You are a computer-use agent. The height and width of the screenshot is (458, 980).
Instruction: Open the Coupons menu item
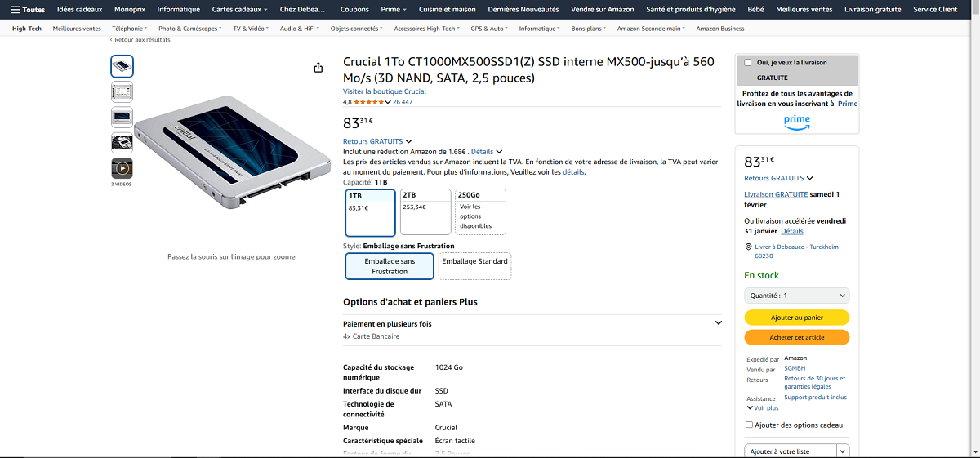[354, 10]
